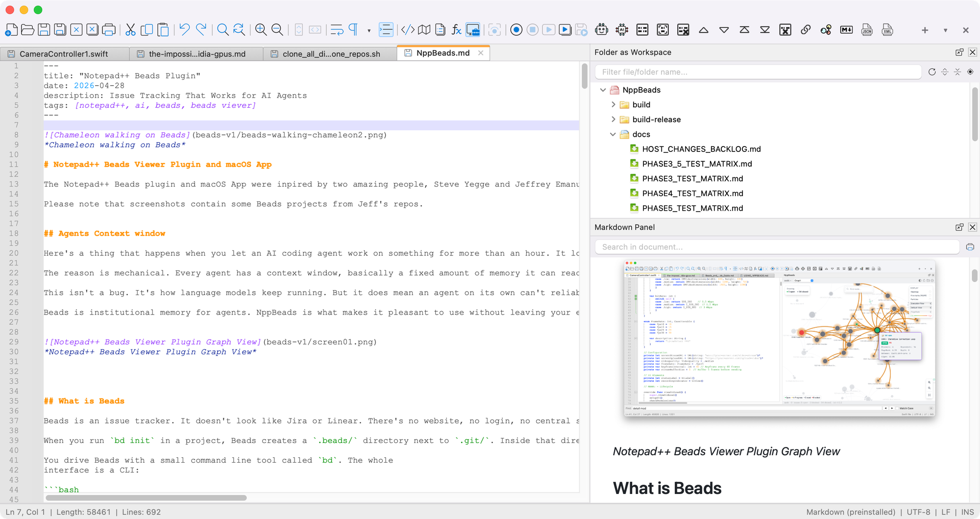The width and height of the screenshot is (980, 519).
Task: Toggle the Folder as Workspace panel
Action: [473, 30]
